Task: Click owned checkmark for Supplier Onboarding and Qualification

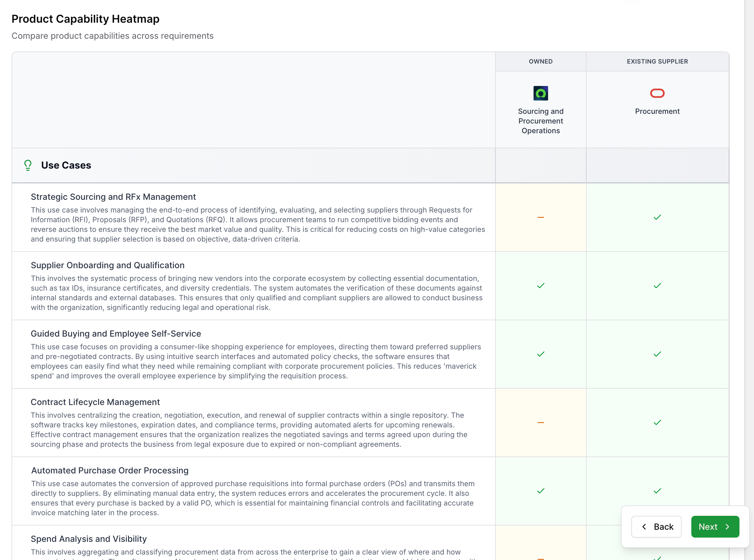Action: point(541,286)
